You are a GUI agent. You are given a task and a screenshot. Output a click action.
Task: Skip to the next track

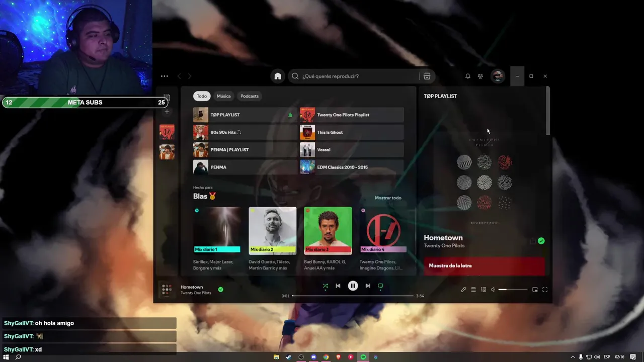(368, 286)
